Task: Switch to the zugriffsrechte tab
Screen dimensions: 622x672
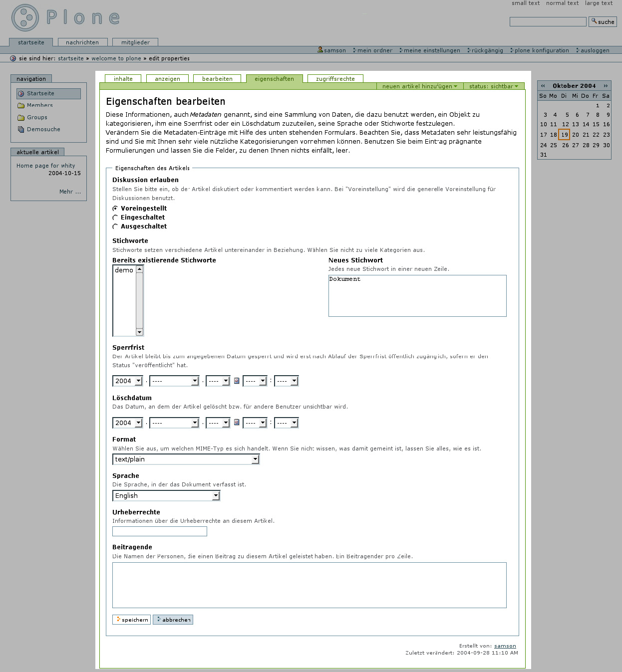Action: [335, 79]
